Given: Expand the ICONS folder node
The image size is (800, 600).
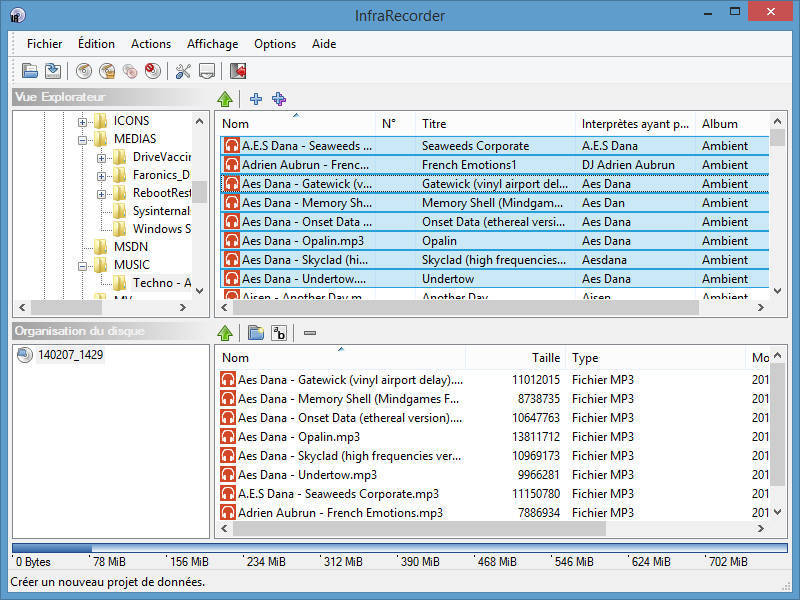Looking at the screenshot, I should coord(82,122).
